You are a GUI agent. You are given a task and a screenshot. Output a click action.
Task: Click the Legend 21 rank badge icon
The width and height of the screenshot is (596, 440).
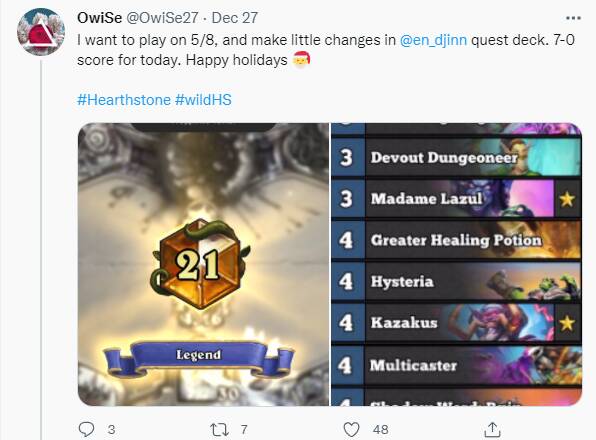pos(199,264)
